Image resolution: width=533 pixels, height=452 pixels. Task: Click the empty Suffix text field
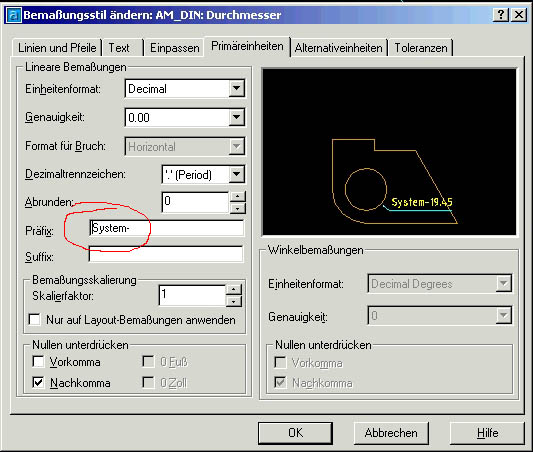pyautogui.click(x=166, y=254)
